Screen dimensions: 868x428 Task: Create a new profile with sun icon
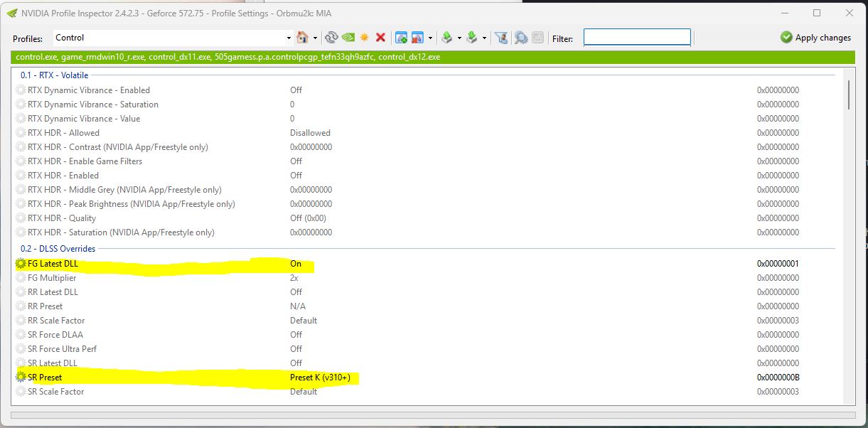[365, 38]
